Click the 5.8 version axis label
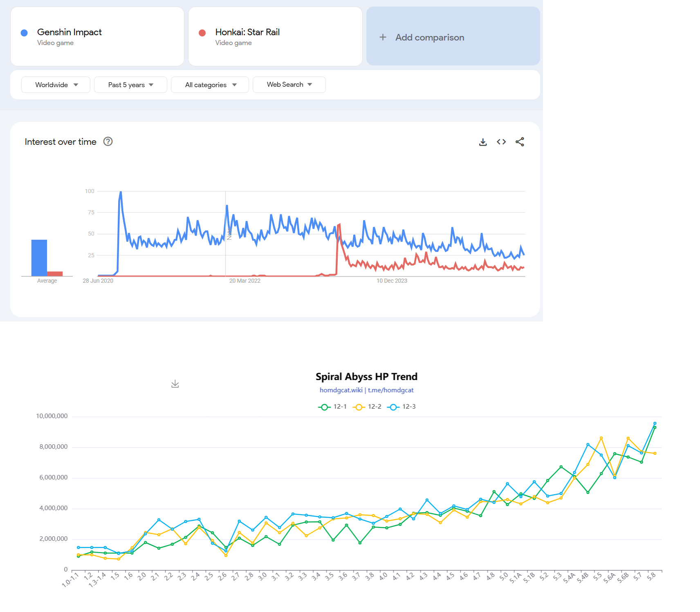This screenshot has width=700, height=612. click(x=651, y=576)
